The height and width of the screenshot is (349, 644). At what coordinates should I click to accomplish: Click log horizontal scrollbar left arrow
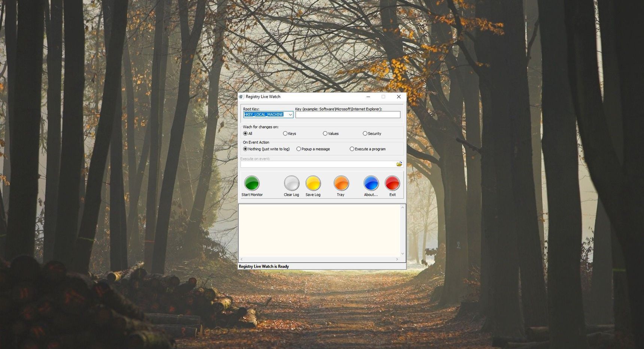pos(241,259)
